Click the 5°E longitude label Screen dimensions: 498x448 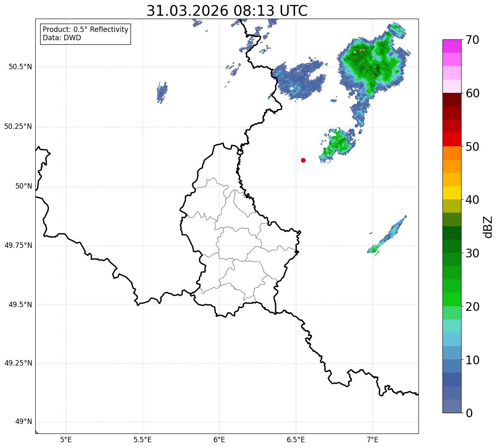click(x=66, y=440)
